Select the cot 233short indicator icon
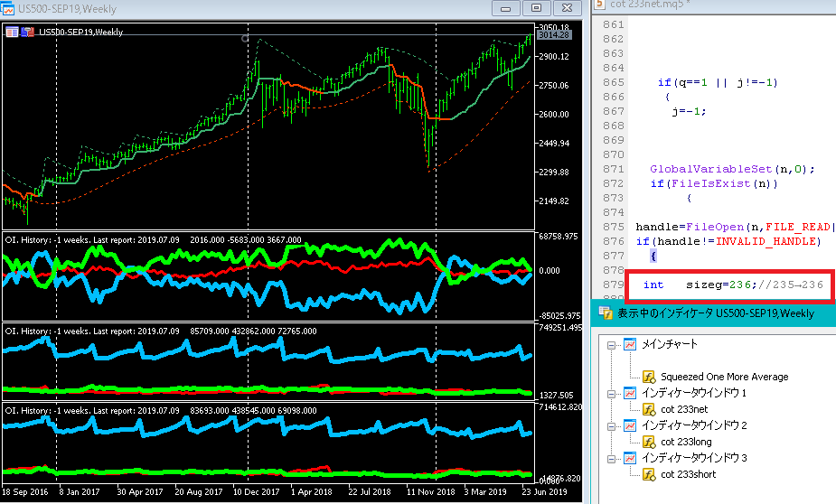Image resolution: width=836 pixels, height=504 pixels. 649,474
